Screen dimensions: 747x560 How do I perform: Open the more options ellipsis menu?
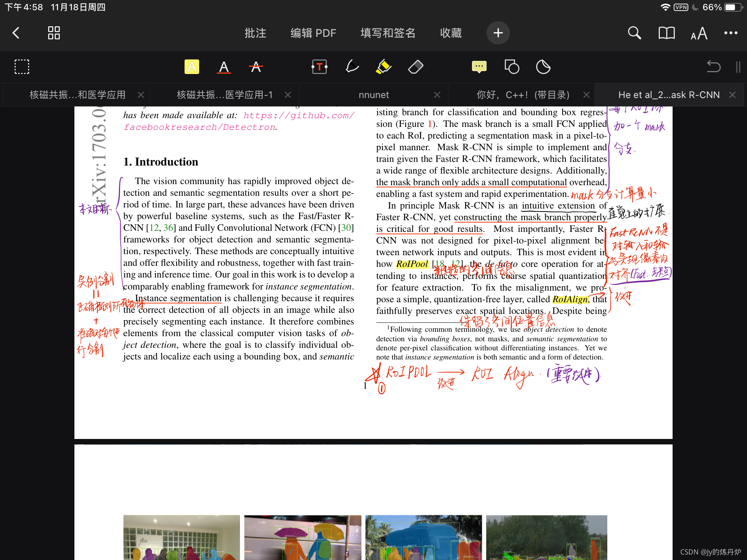click(731, 33)
